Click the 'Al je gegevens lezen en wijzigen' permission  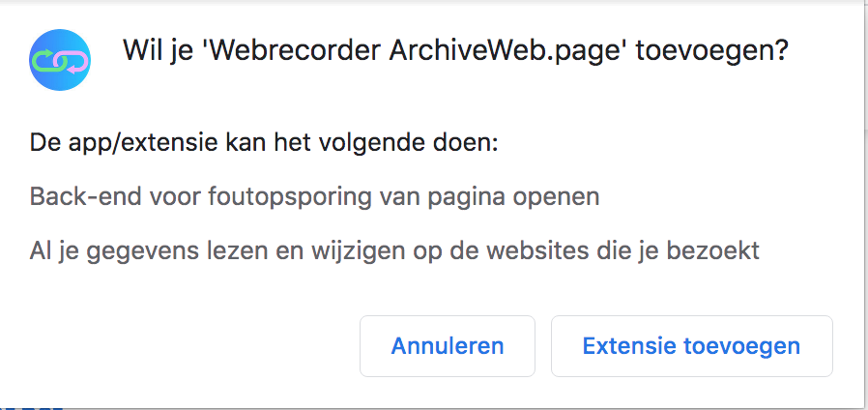point(394,251)
